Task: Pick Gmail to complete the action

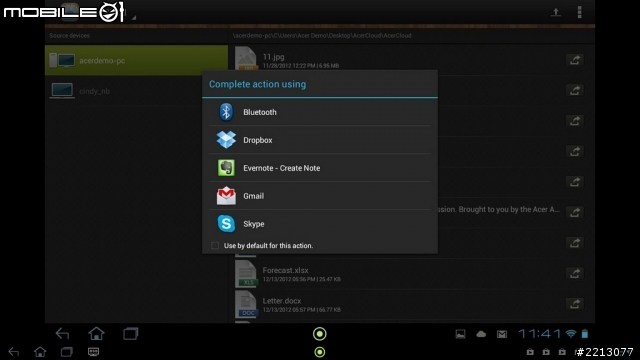Action: [320, 196]
